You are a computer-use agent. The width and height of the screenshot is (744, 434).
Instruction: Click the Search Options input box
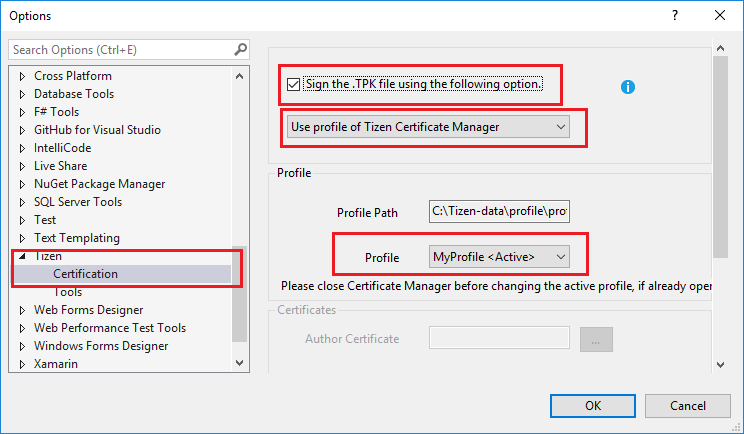click(120, 49)
